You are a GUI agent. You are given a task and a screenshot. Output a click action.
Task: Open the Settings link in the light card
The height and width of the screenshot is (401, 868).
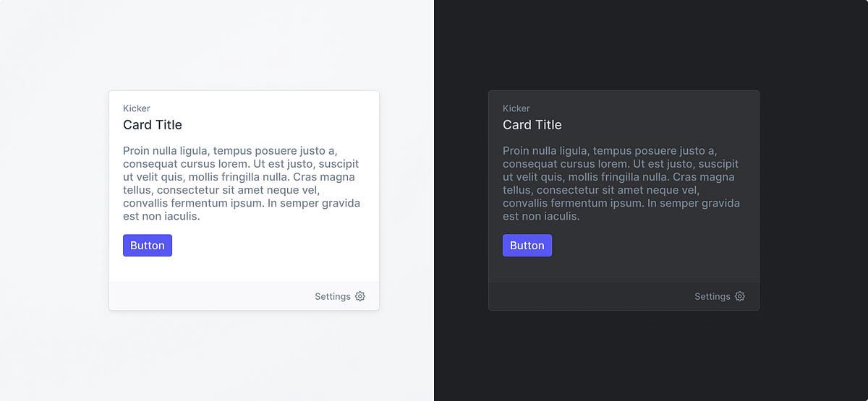point(333,296)
